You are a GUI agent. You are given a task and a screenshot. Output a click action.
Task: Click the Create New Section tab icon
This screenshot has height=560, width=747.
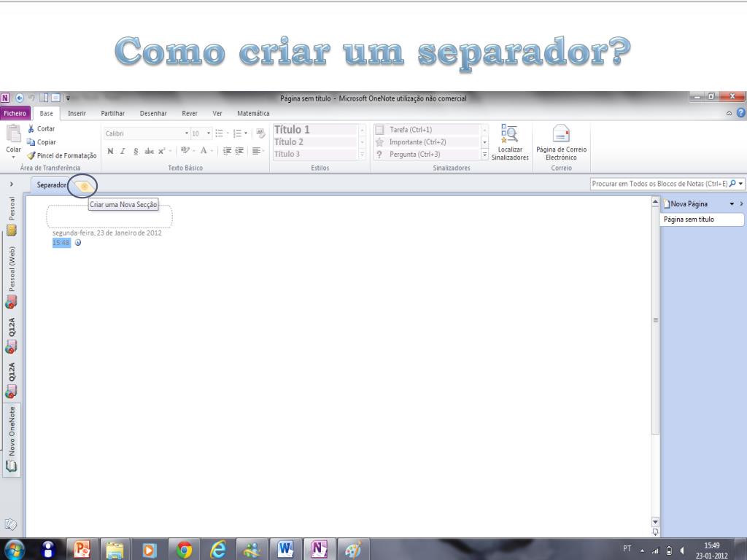(x=84, y=186)
